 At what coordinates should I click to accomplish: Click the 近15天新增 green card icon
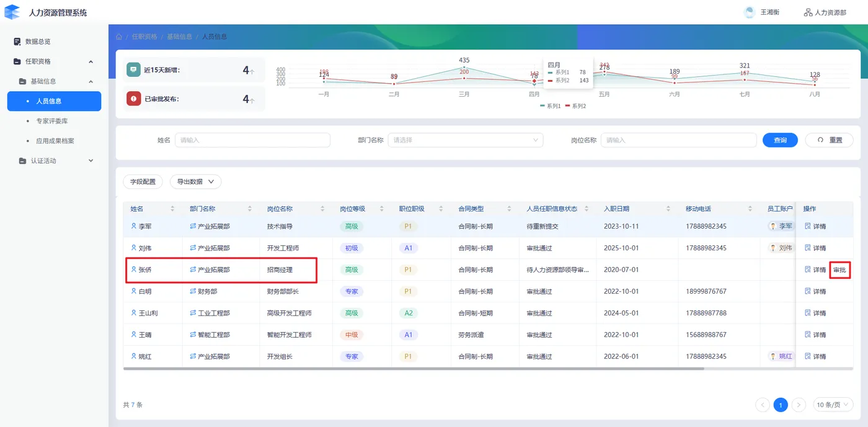click(133, 70)
